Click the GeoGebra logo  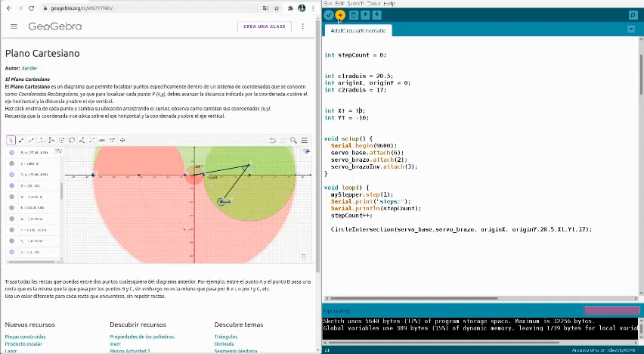point(55,26)
